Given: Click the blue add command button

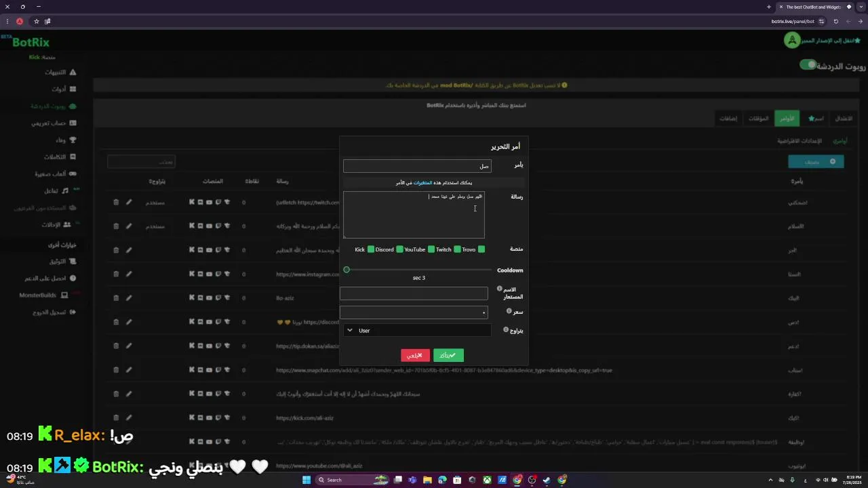Looking at the screenshot, I should click(816, 162).
